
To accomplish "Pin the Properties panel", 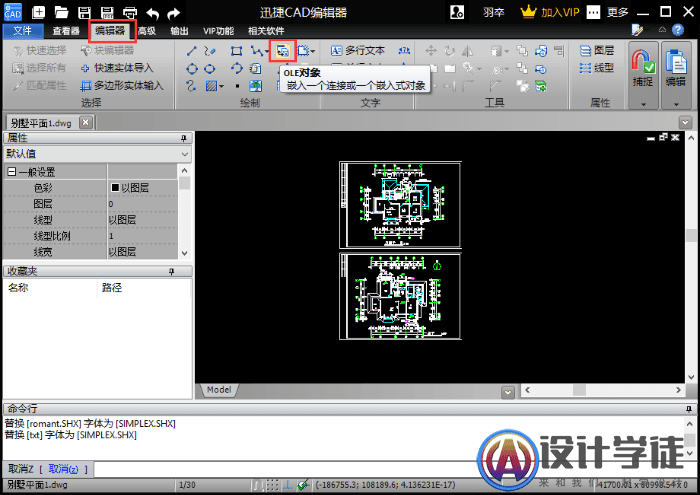I will (183, 138).
